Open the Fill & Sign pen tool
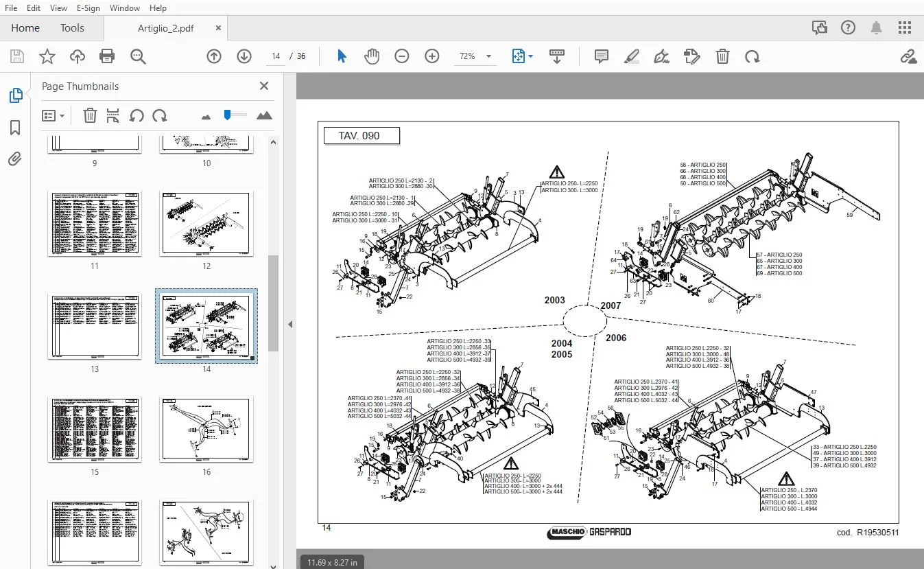The width and height of the screenshot is (924, 569). (662, 56)
